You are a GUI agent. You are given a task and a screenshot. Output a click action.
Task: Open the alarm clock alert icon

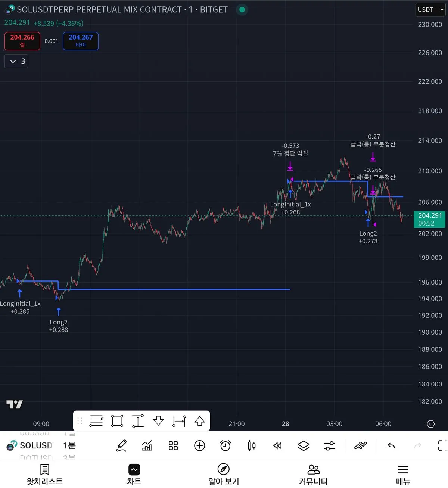click(225, 445)
